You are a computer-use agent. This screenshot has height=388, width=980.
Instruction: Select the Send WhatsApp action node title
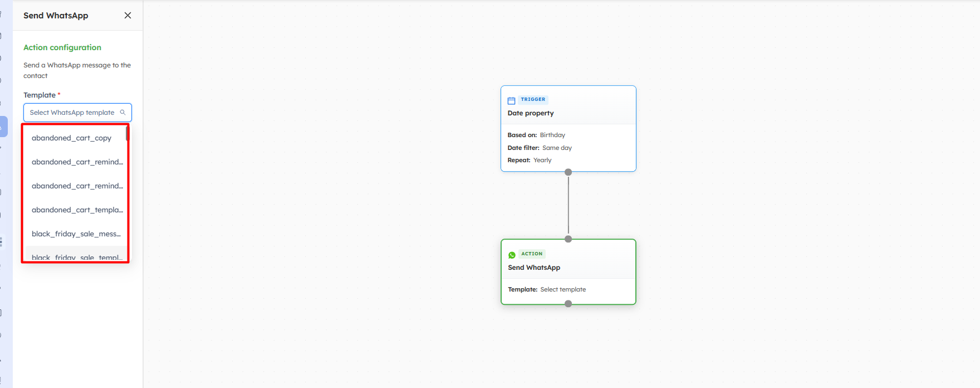(534, 268)
